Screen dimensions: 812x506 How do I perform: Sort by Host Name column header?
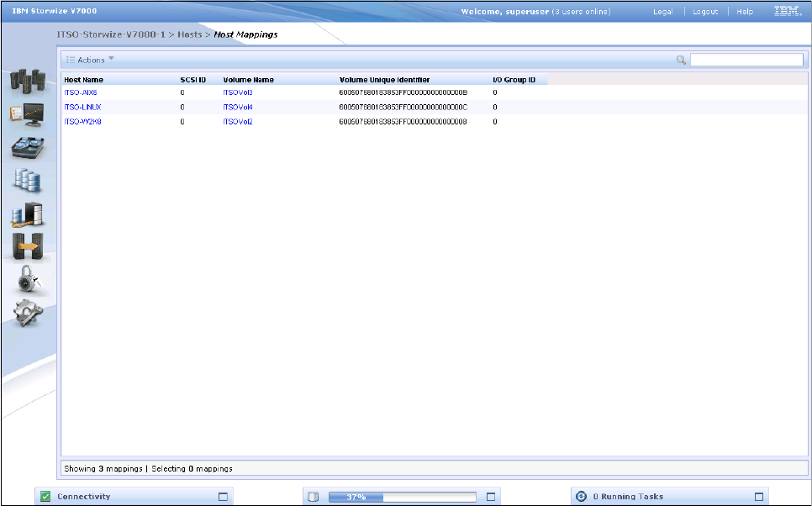tap(84, 80)
